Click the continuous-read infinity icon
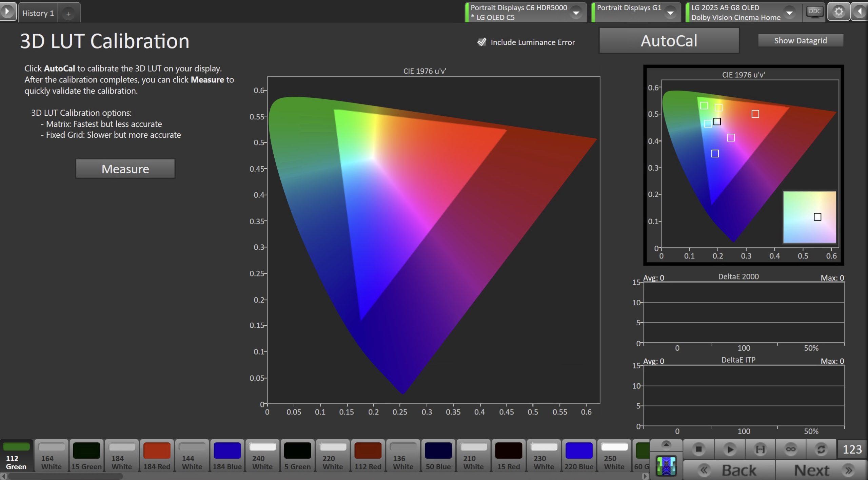 791,449
